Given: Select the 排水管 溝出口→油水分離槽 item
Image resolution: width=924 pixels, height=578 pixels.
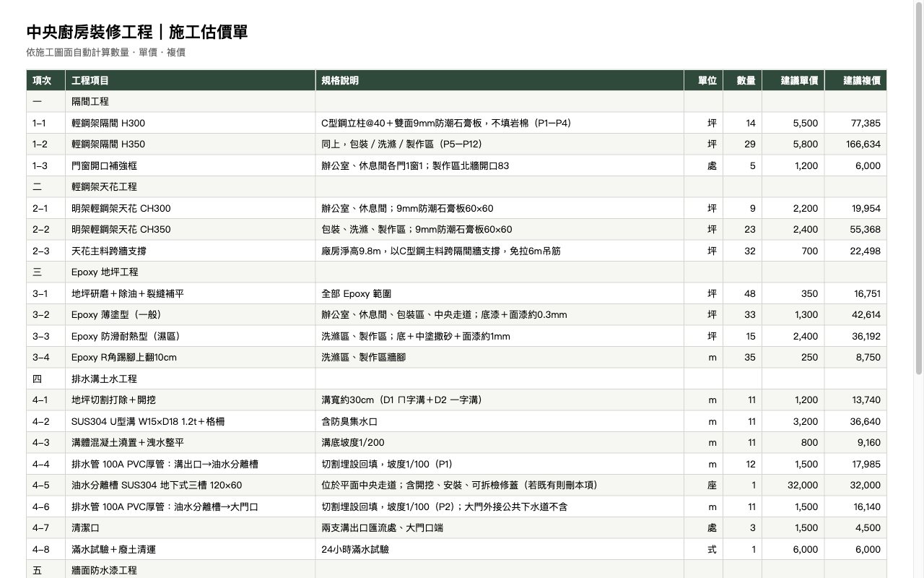Looking at the screenshot, I should 456,464.
